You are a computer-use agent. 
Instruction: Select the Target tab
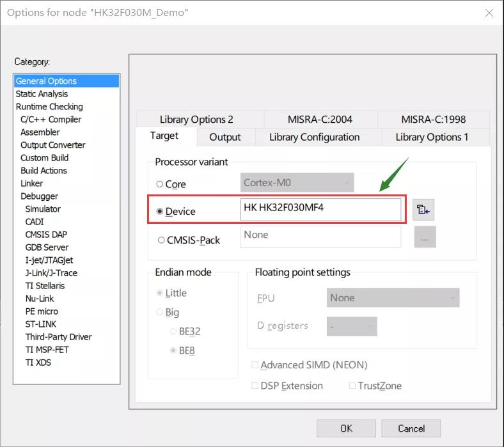pyautogui.click(x=164, y=136)
